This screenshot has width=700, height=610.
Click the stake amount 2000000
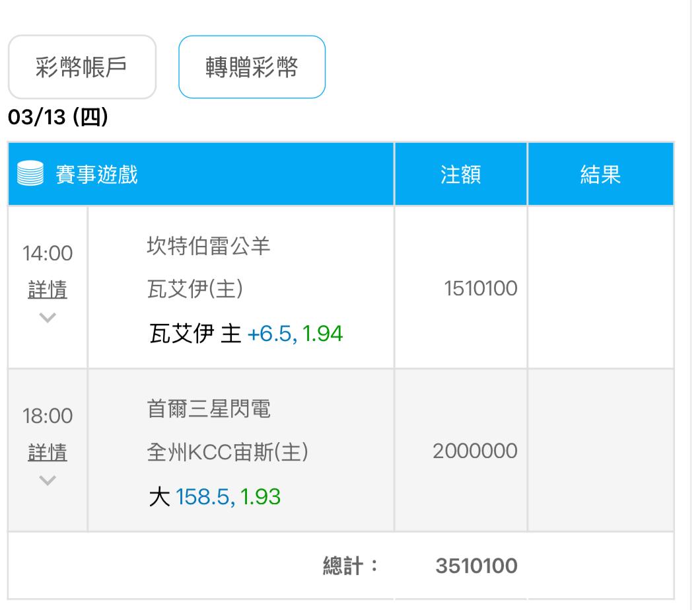point(475,451)
